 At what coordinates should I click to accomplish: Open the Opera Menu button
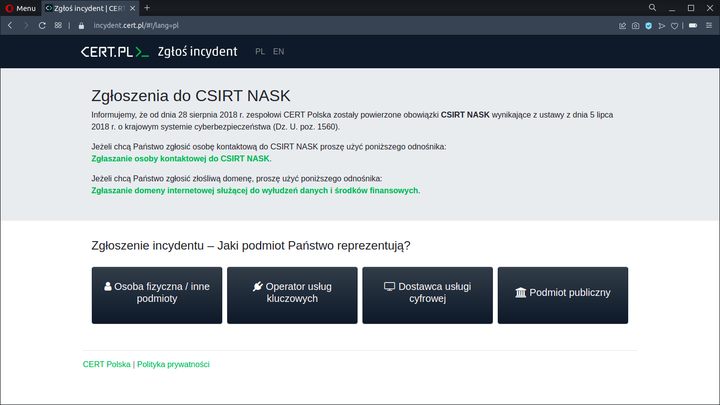pos(20,8)
